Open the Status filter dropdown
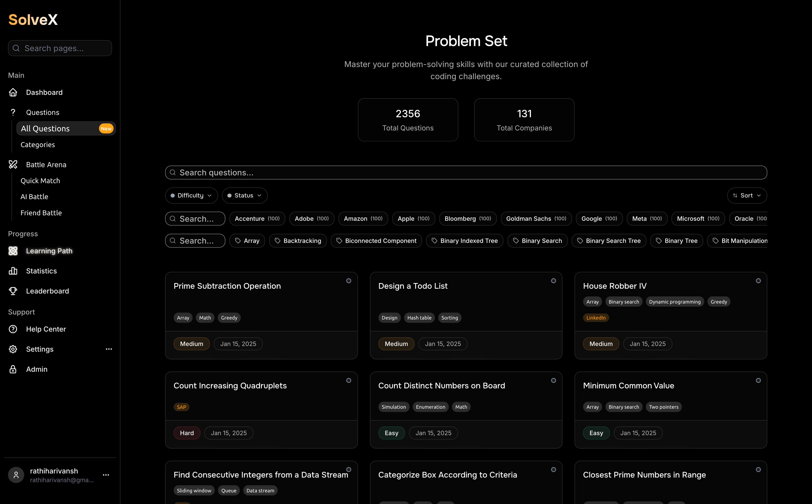The width and height of the screenshot is (812, 504). pos(244,195)
